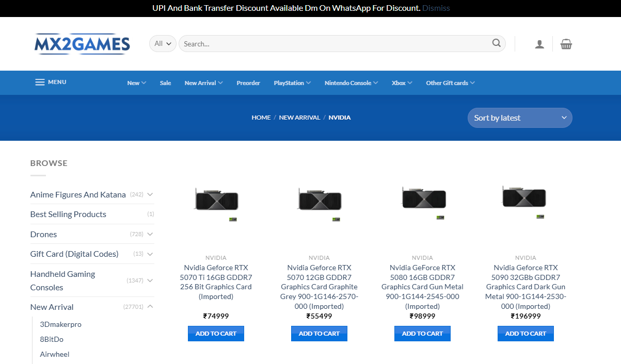Click the NVIDIA breadcrumb text
This screenshot has width=621, height=364.
[340, 118]
